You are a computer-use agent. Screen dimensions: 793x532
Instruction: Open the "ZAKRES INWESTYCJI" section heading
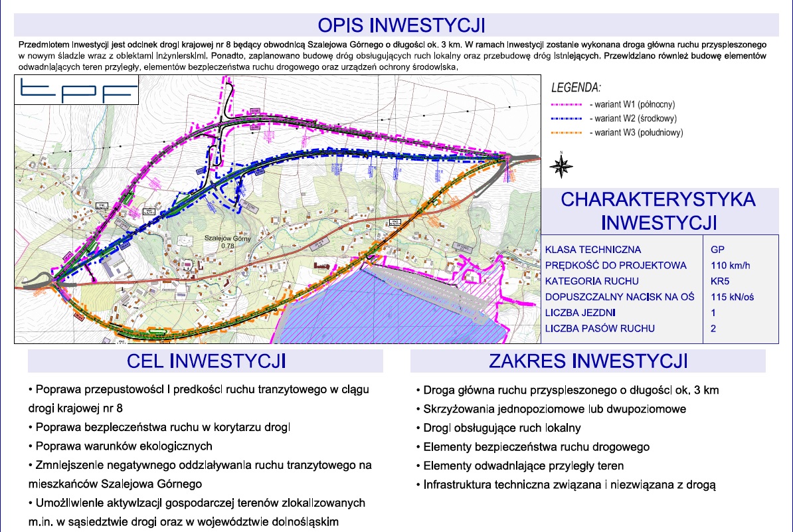pyautogui.click(x=588, y=361)
